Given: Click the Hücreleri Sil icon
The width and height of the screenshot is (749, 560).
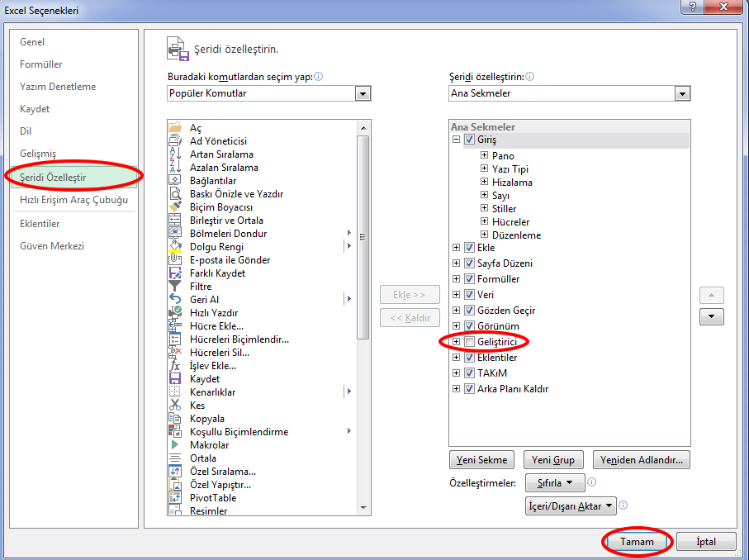Looking at the screenshot, I should point(175,352).
